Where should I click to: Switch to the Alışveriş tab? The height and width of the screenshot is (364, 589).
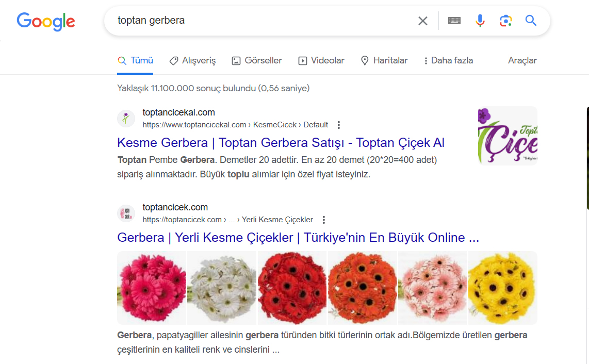[192, 60]
